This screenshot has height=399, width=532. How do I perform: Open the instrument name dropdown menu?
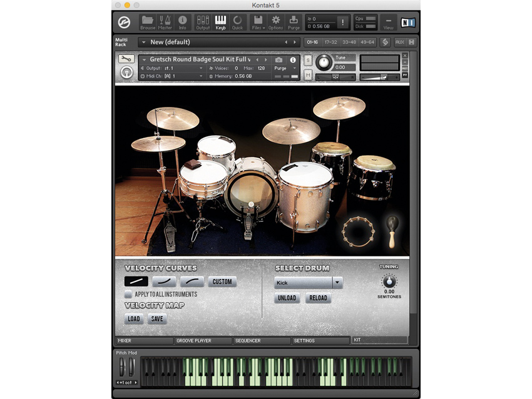tap(144, 59)
